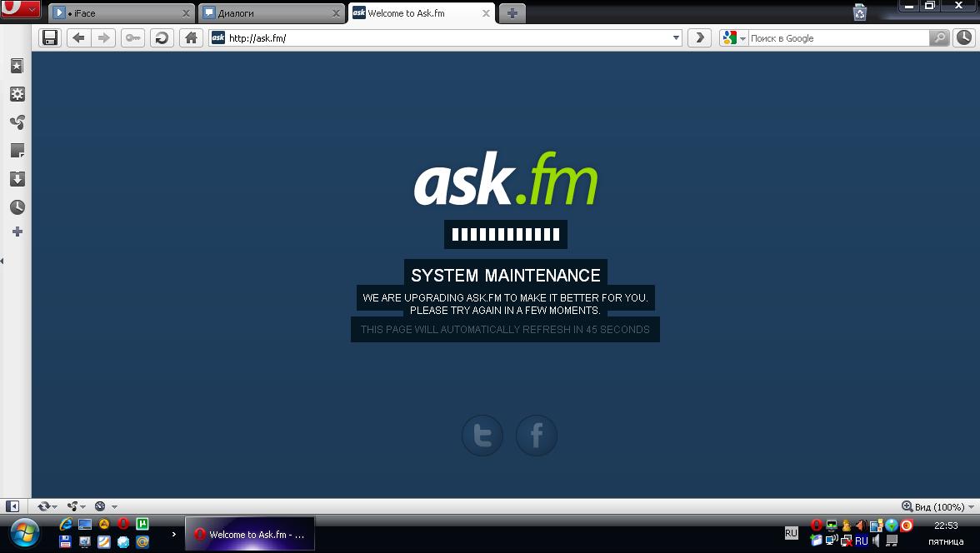Click the fast forward arrow button
The height and width of the screenshot is (553, 980).
[699, 38]
